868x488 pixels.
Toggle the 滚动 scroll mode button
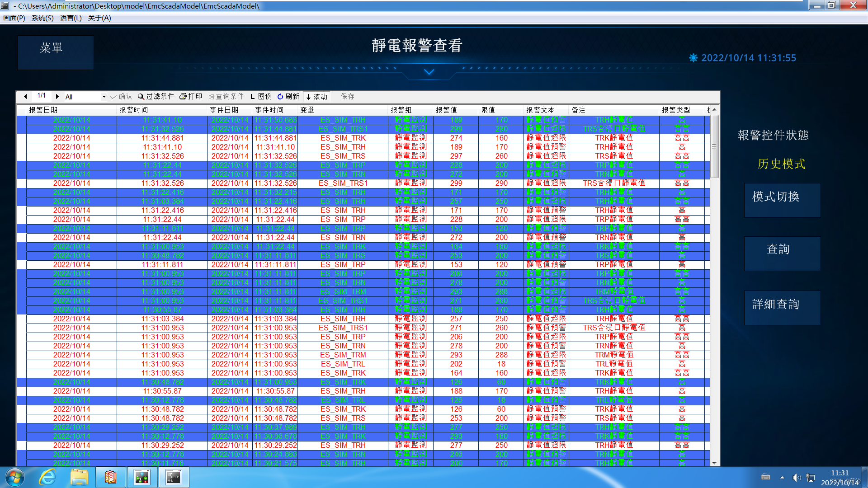316,97
